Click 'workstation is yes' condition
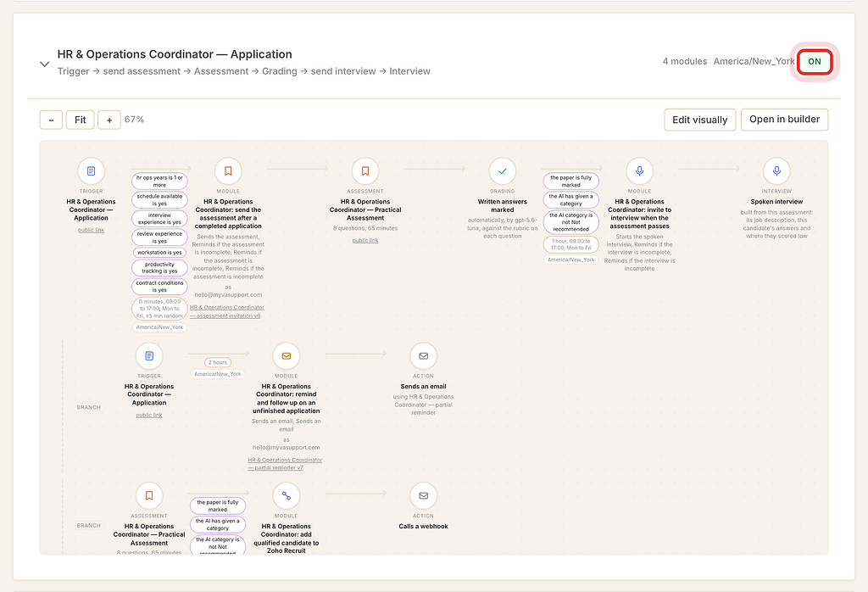This screenshot has height=592, width=868. 159,253
